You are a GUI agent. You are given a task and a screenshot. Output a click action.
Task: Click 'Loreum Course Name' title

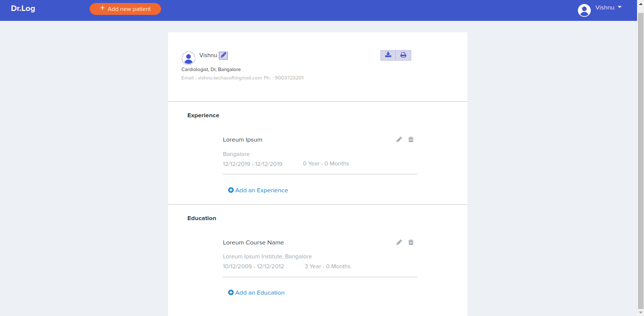click(x=253, y=242)
